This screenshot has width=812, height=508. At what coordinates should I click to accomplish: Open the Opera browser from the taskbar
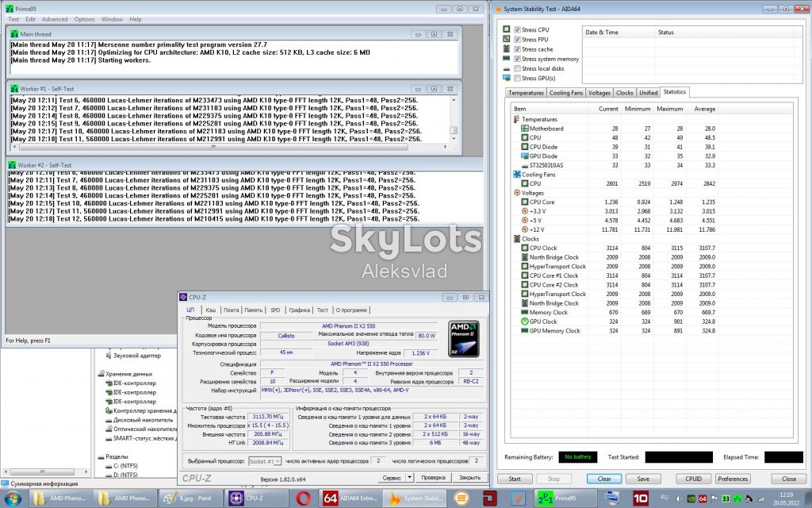point(304,498)
